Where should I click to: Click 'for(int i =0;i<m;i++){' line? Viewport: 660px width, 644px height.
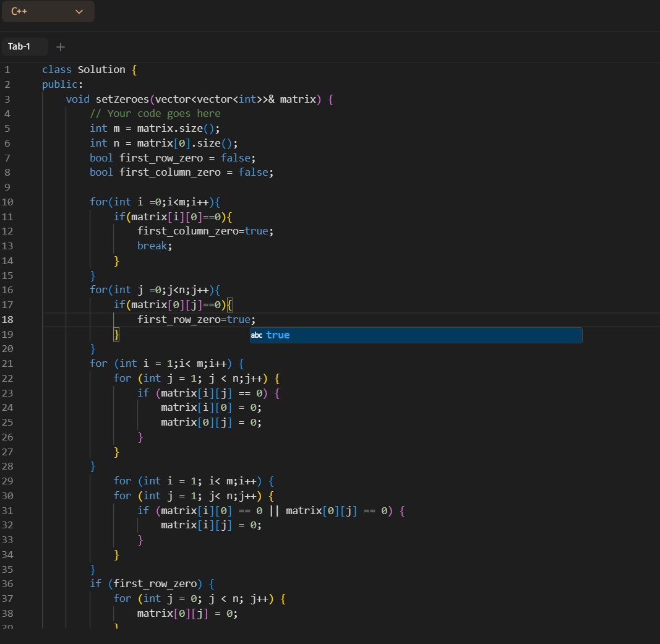tap(155, 202)
